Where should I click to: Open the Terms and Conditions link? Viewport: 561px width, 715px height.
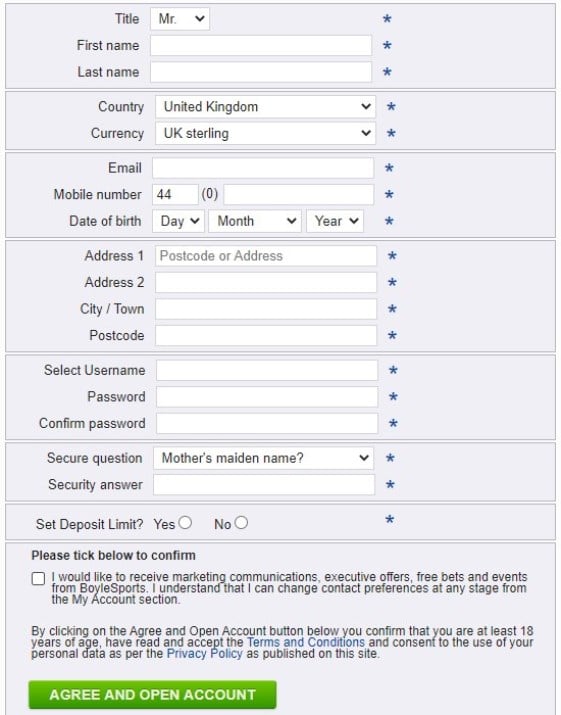(x=306, y=642)
